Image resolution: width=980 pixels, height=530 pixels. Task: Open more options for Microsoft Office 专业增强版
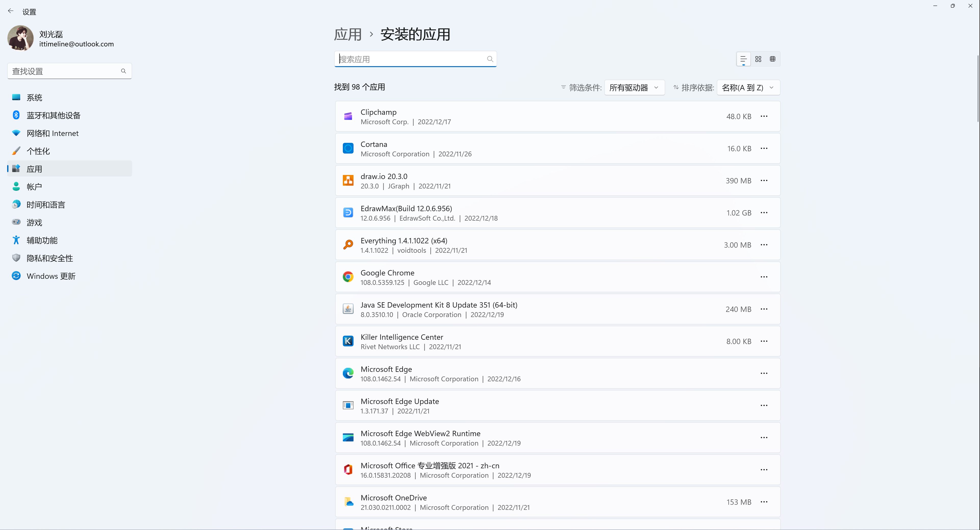[764, 470]
